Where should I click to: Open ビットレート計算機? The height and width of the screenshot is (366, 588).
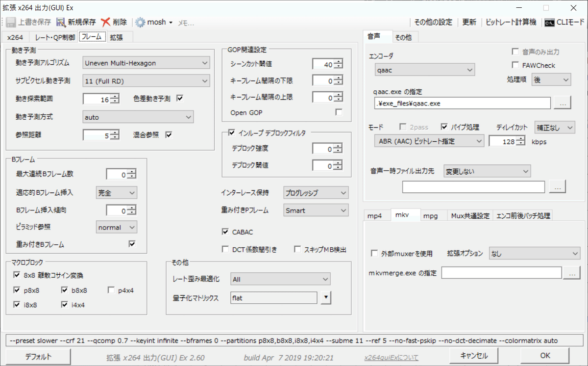(x=511, y=22)
